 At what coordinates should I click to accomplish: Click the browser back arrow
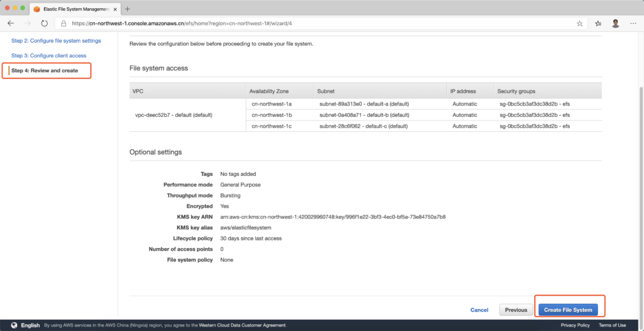click(11, 23)
